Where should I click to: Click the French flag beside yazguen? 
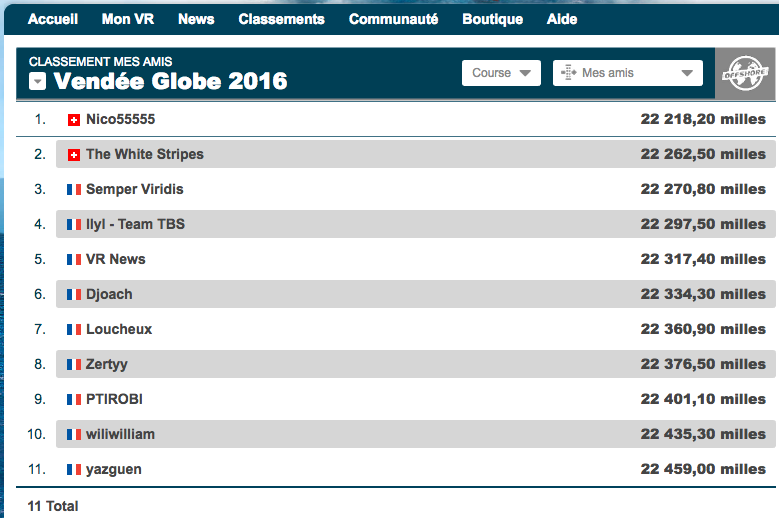tap(73, 470)
